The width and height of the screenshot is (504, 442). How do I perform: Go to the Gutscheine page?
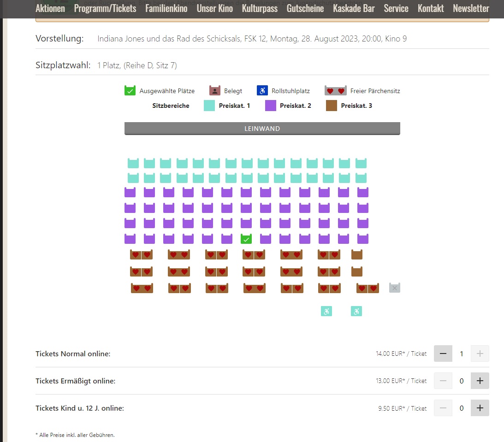(305, 8)
